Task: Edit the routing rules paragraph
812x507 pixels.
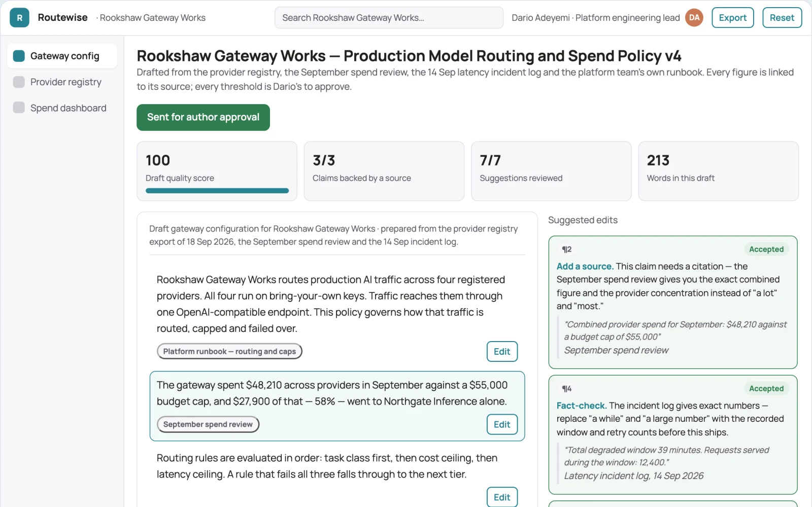Action: click(502, 497)
